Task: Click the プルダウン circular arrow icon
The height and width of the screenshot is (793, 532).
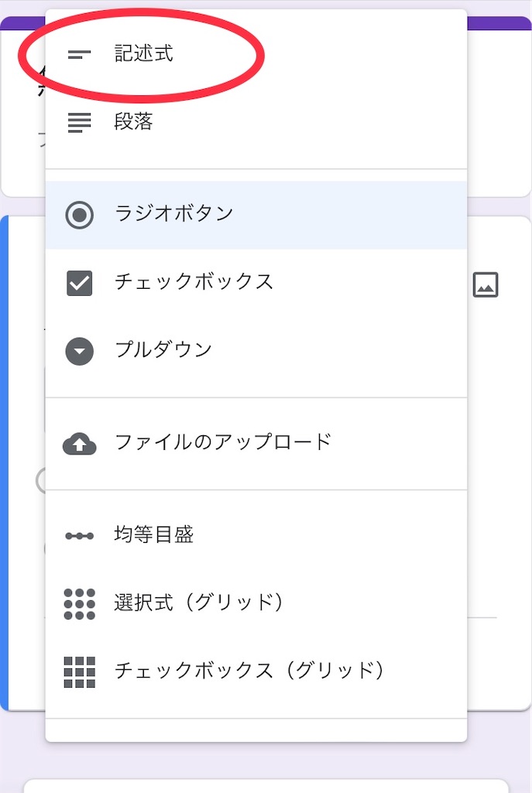Action: [78, 350]
